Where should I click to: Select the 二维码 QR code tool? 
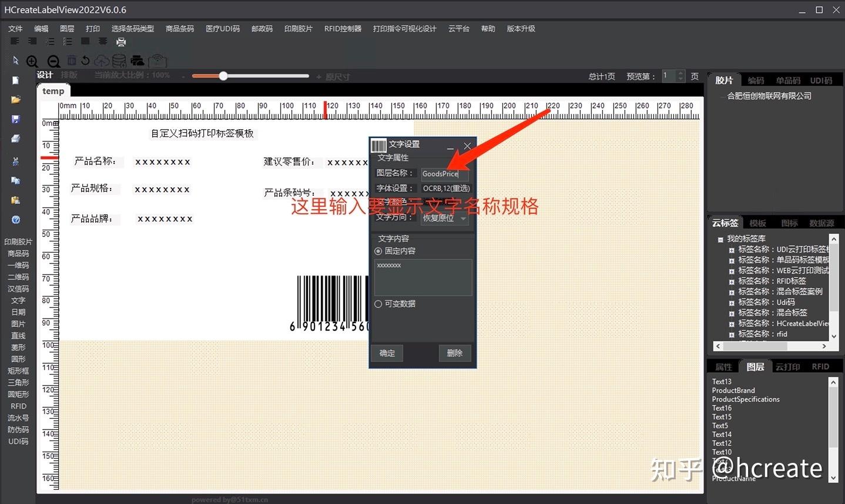[x=18, y=277]
